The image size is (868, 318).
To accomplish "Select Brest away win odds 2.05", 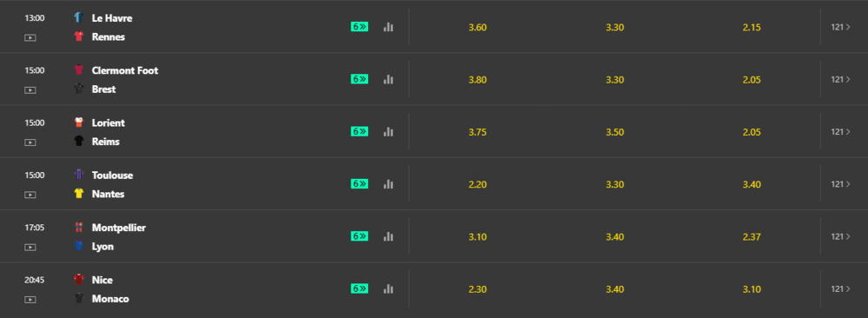I will pyautogui.click(x=752, y=80).
